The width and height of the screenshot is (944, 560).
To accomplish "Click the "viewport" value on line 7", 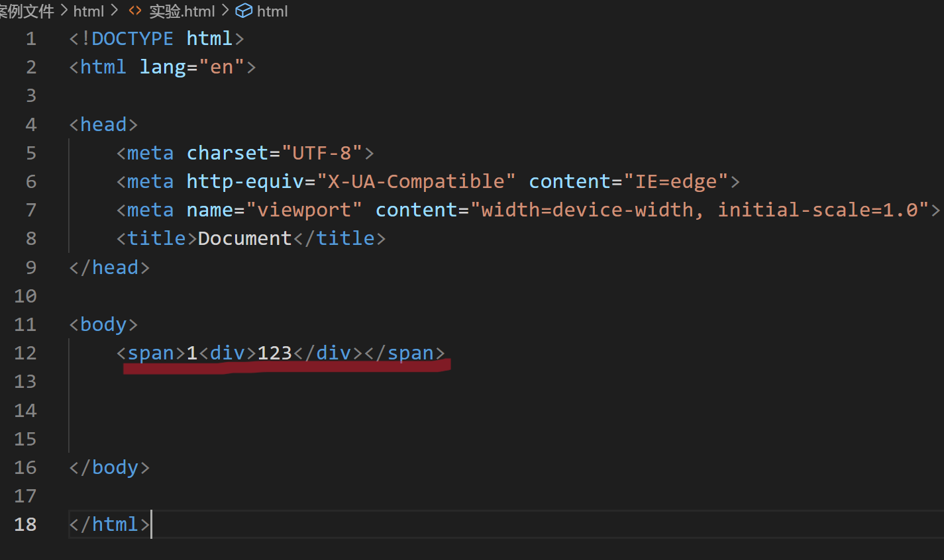I will pyautogui.click(x=304, y=210).
